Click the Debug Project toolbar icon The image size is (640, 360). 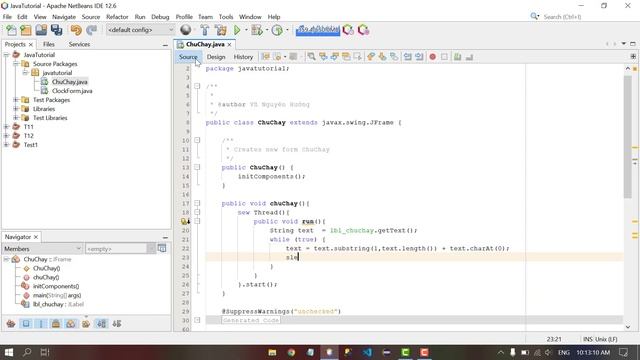coord(257,30)
